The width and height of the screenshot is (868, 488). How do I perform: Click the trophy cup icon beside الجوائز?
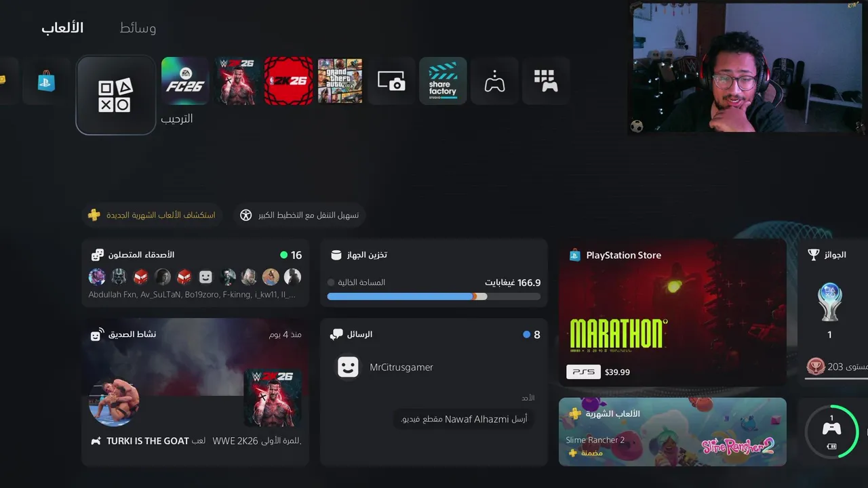814,255
